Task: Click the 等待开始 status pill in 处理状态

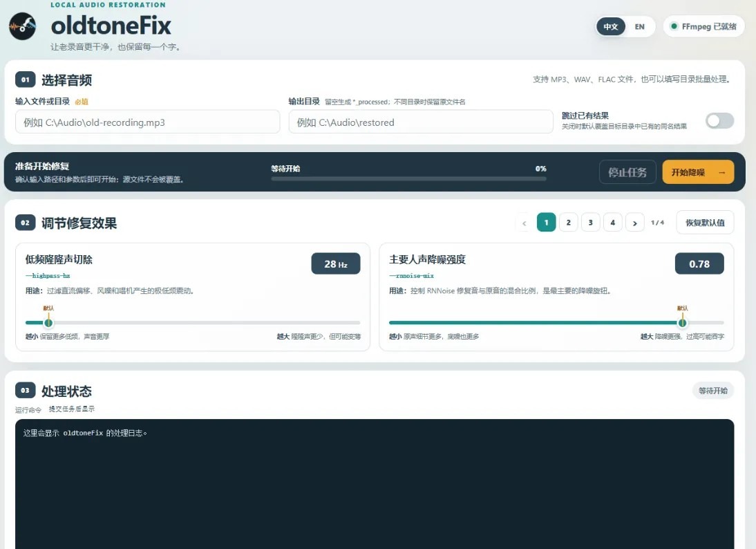Action: (713, 390)
